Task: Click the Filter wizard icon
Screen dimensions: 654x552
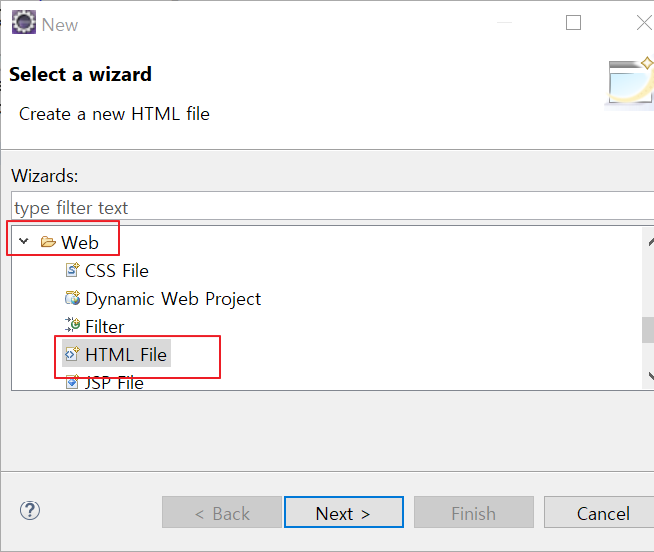Action: (72, 325)
